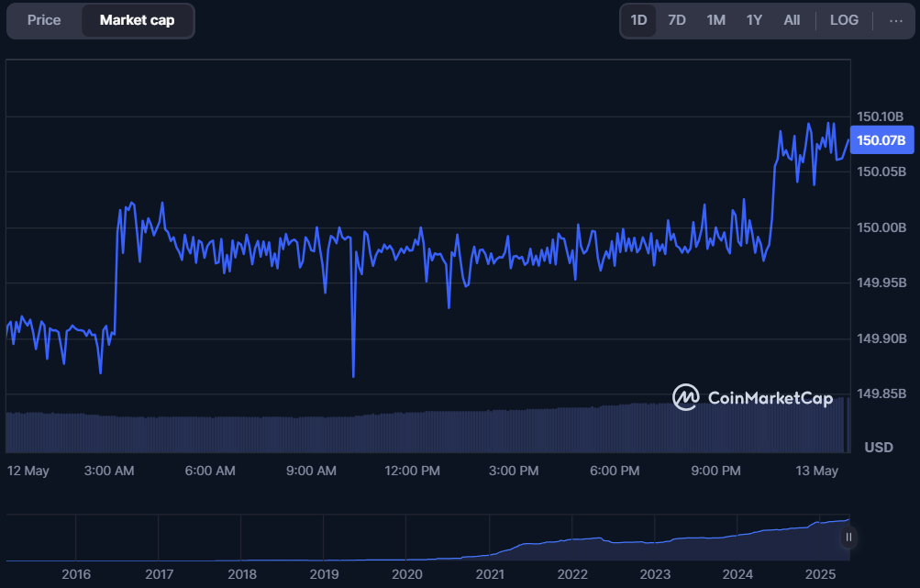Select the 7D time range
Image resolution: width=920 pixels, height=588 pixels.
pyautogui.click(x=676, y=19)
